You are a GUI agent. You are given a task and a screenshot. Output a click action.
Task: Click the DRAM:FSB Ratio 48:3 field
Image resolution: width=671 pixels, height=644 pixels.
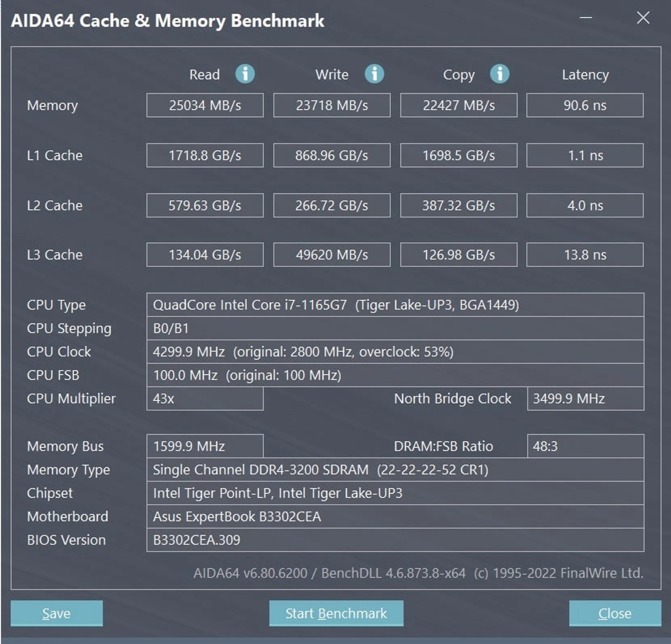(585, 446)
